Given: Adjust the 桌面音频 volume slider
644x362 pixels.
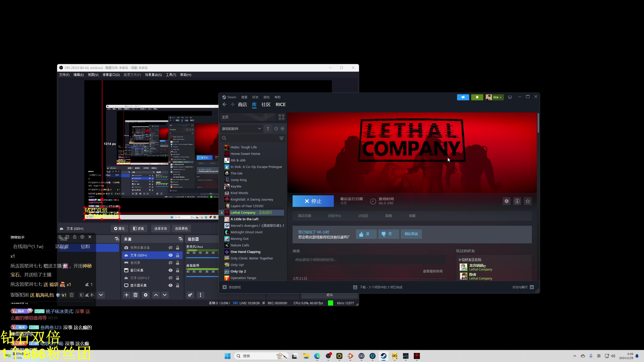Looking at the screenshot, I should click(202, 277).
